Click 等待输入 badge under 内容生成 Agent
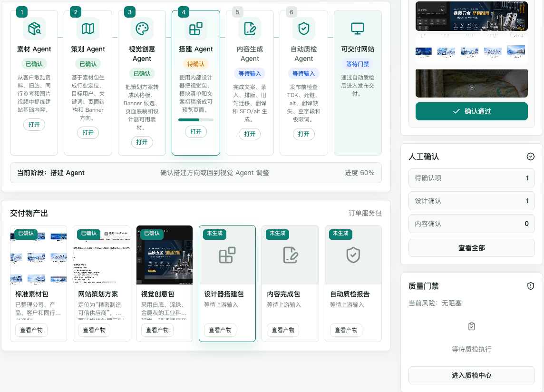 pos(250,74)
